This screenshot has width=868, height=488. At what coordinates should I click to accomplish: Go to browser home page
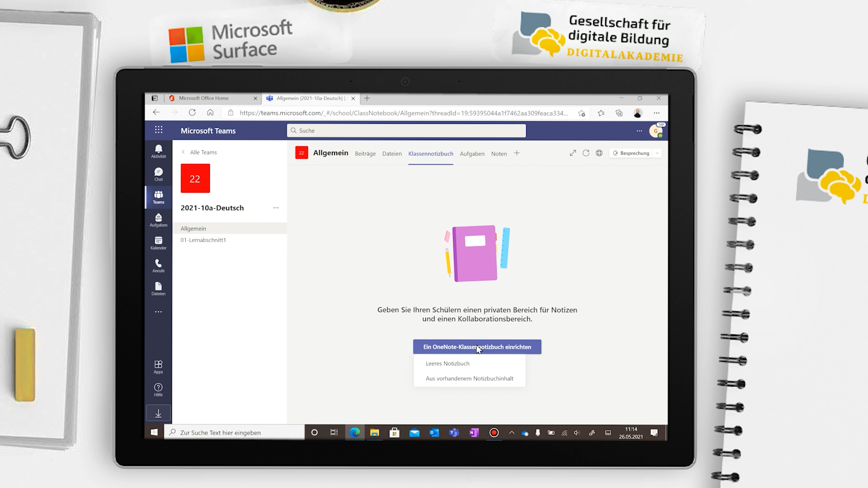210,113
